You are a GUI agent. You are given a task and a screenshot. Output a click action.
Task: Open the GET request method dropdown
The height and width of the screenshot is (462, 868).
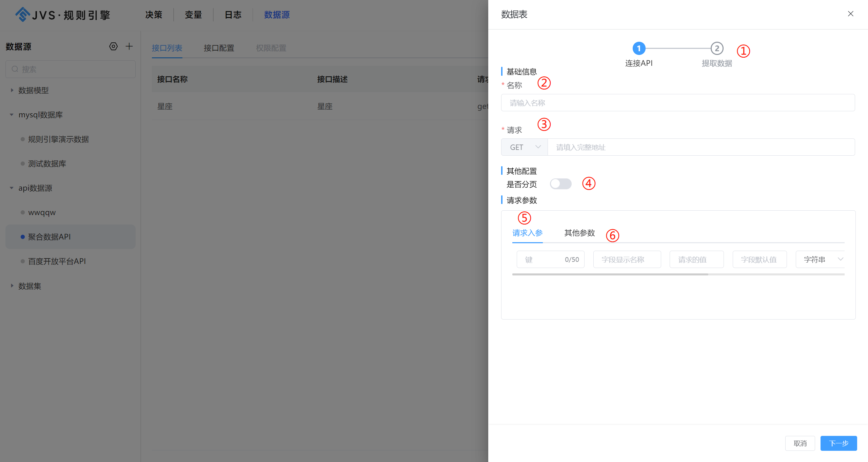(x=524, y=147)
